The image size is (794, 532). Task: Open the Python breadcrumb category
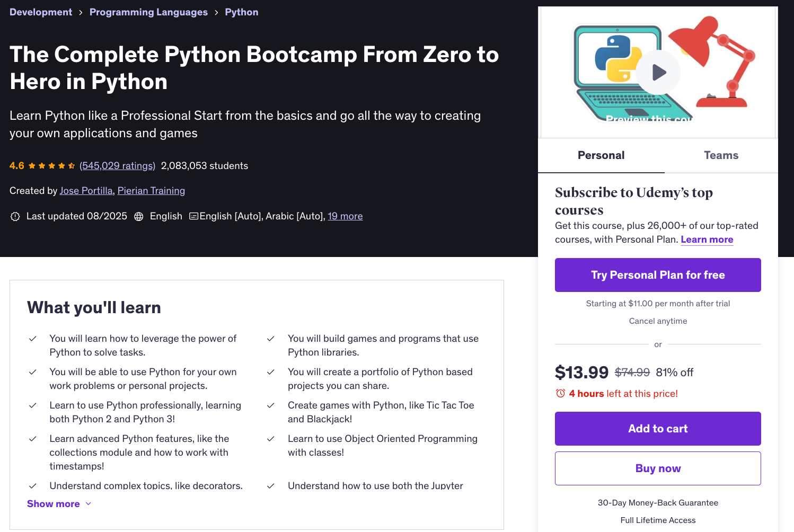pyautogui.click(x=241, y=12)
